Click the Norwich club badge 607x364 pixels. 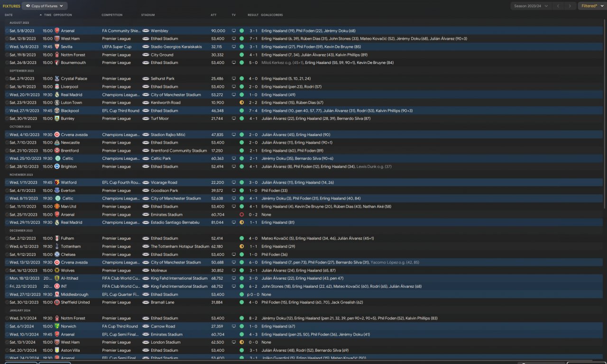(x=57, y=326)
